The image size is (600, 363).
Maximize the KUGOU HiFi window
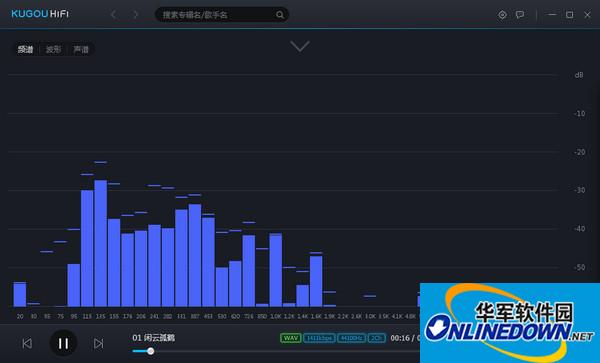pyautogui.click(x=569, y=15)
